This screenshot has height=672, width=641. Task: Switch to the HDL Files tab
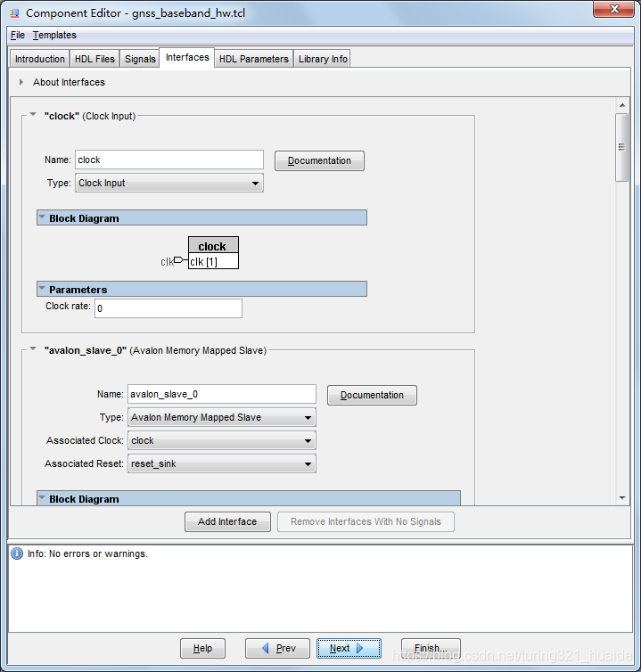95,59
